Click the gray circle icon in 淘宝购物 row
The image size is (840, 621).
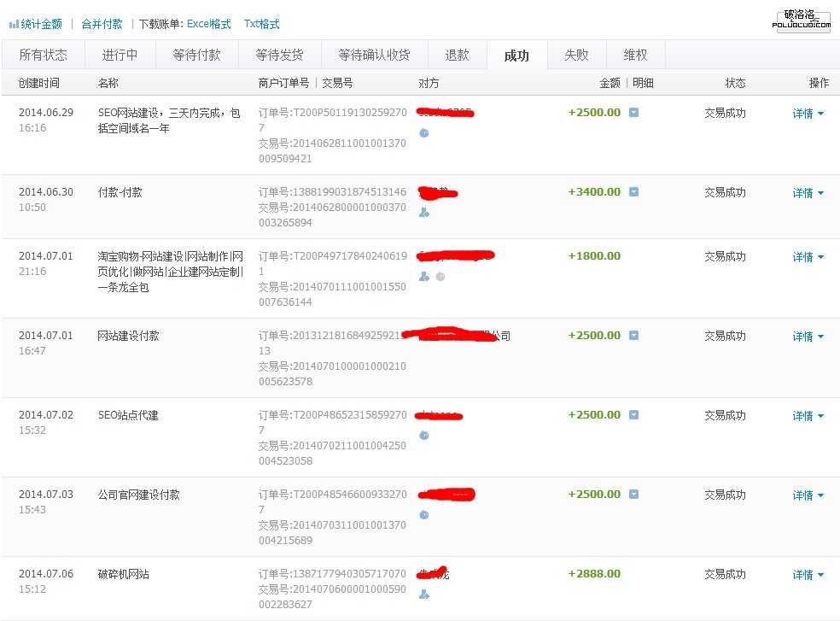(440, 277)
